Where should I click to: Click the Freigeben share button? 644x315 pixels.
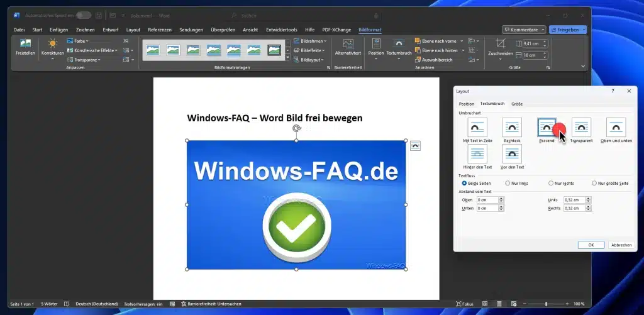tap(568, 30)
